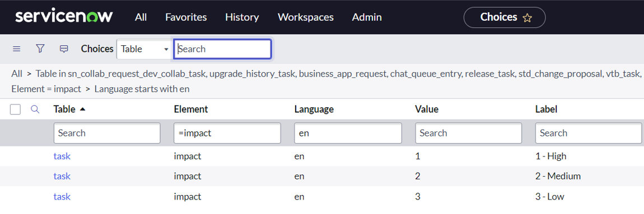
Task: Focus the Value column search field
Action: click(469, 133)
